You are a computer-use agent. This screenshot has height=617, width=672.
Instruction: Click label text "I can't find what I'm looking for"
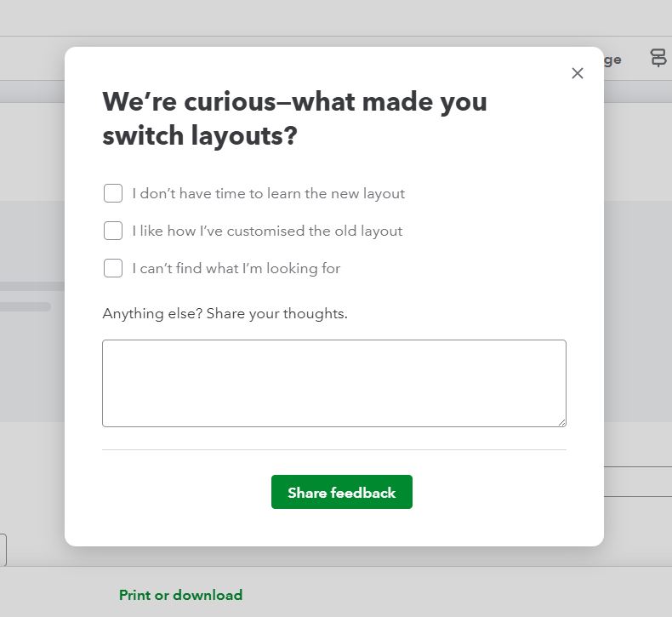[236, 268]
